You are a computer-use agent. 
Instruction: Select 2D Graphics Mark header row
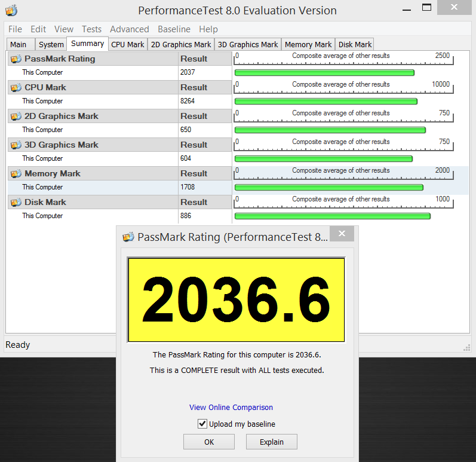(x=120, y=116)
